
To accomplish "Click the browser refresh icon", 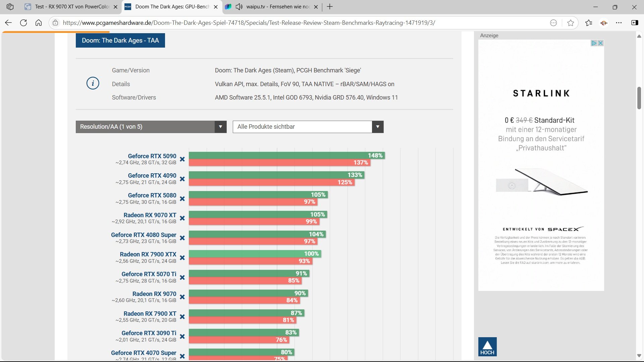I will (23, 23).
